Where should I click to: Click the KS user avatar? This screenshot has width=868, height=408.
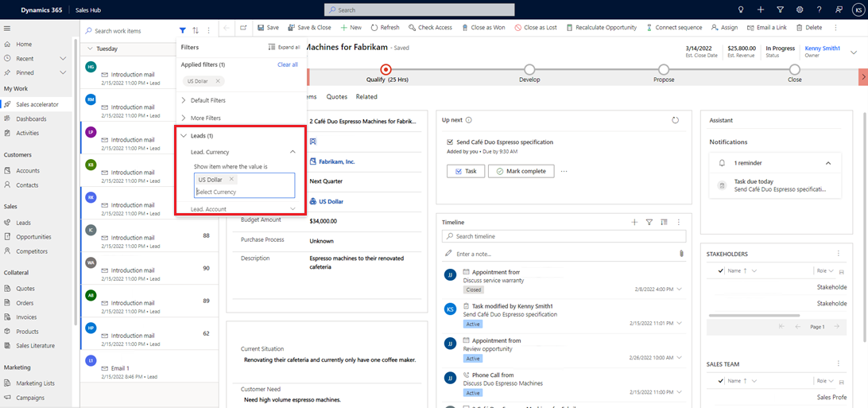[858, 10]
